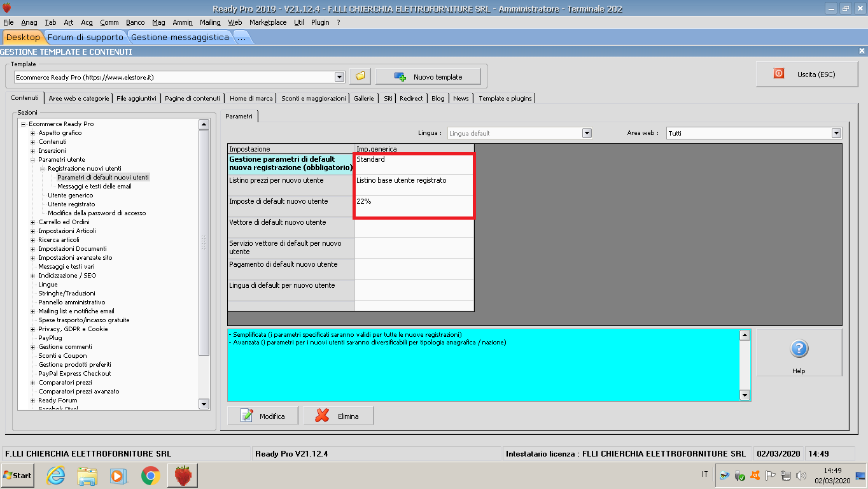Screen dimensions: 868x489
Task: Open the Windows Start button
Action: coord(18,475)
